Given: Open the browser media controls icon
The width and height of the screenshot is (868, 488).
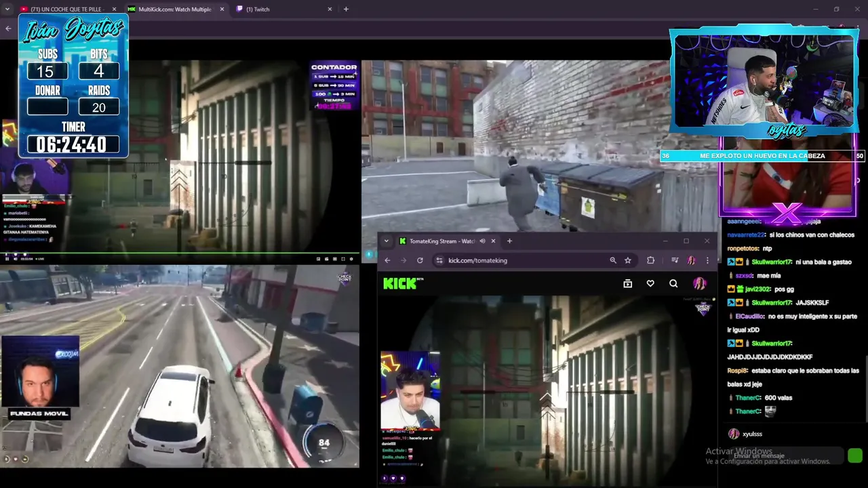Looking at the screenshot, I should point(675,260).
